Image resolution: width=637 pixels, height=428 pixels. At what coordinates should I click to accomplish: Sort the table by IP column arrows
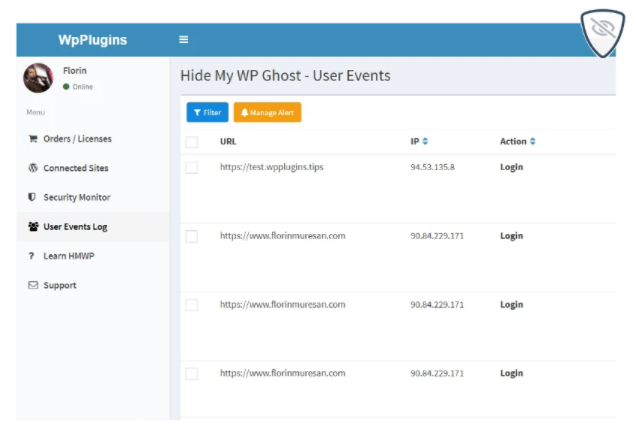point(425,142)
